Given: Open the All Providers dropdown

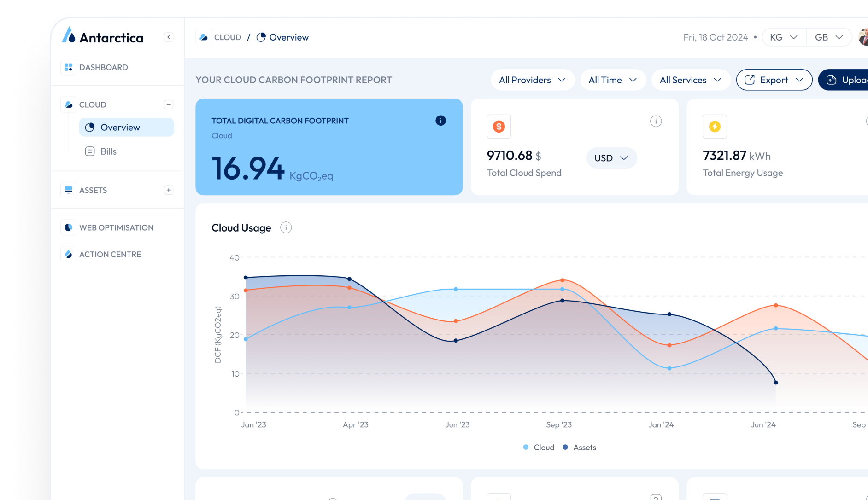Looking at the screenshot, I should tap(532, 80).
